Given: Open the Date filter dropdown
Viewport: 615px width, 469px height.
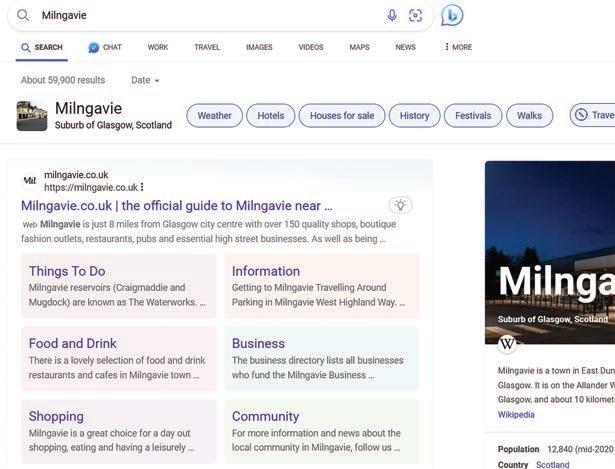Looking at the screenshot, I should tap(145, 80).
